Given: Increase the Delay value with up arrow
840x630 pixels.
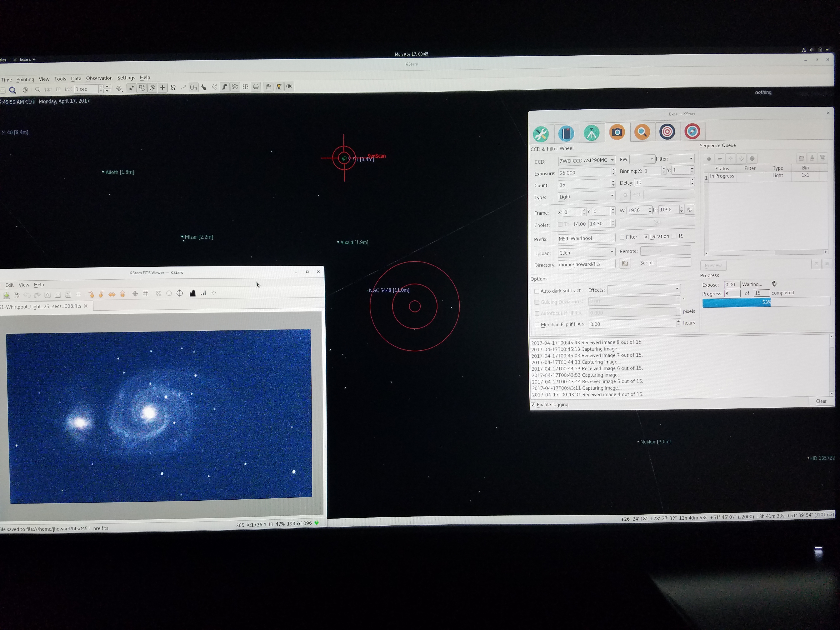Looking at the screenshot, I should tap(692, 180).
